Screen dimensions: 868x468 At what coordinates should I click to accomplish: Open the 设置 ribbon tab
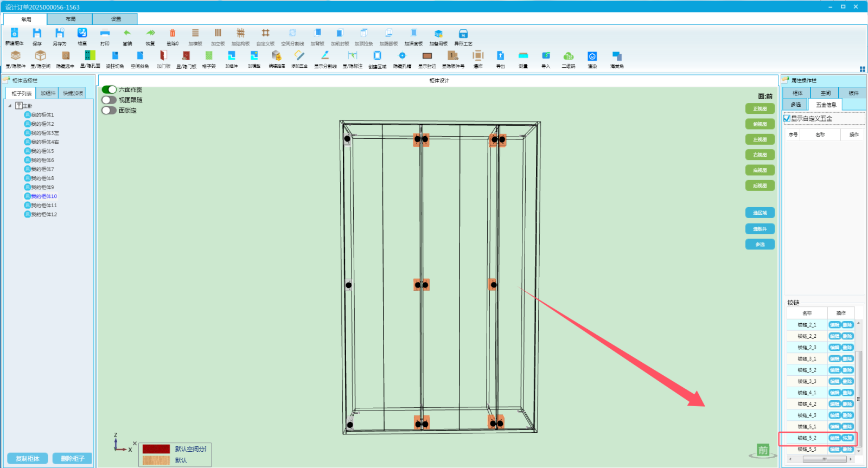point(116,19)
